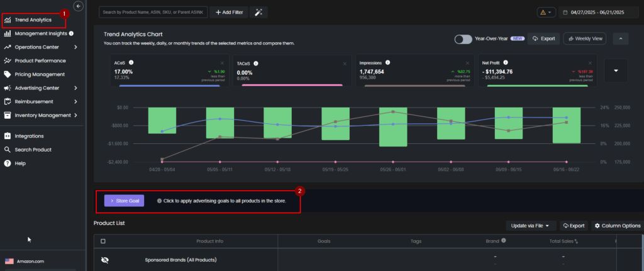Focus the product search input field
This screenshot has width=644, height=271.
(153, 13)
